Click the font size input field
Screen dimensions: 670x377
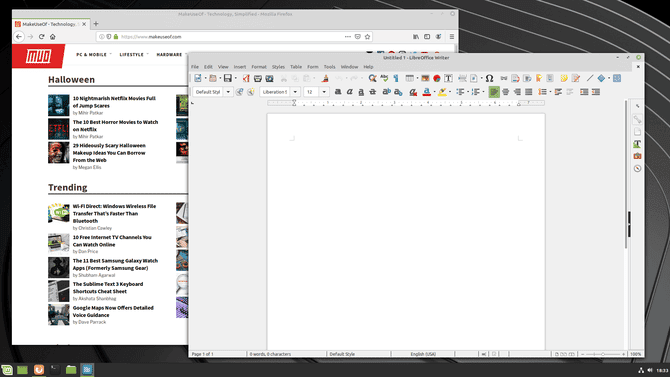(311, 92)
